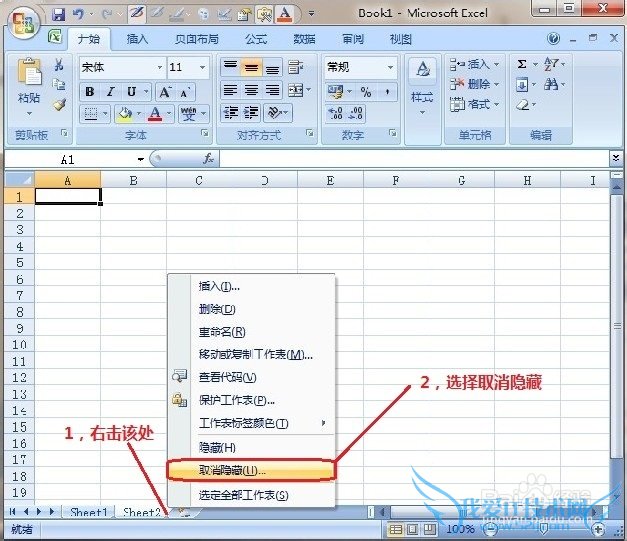Screen dimensions: 627x541
Task: Expand Insert cells (插入) dropdown
Action: (x=496, y=64)
